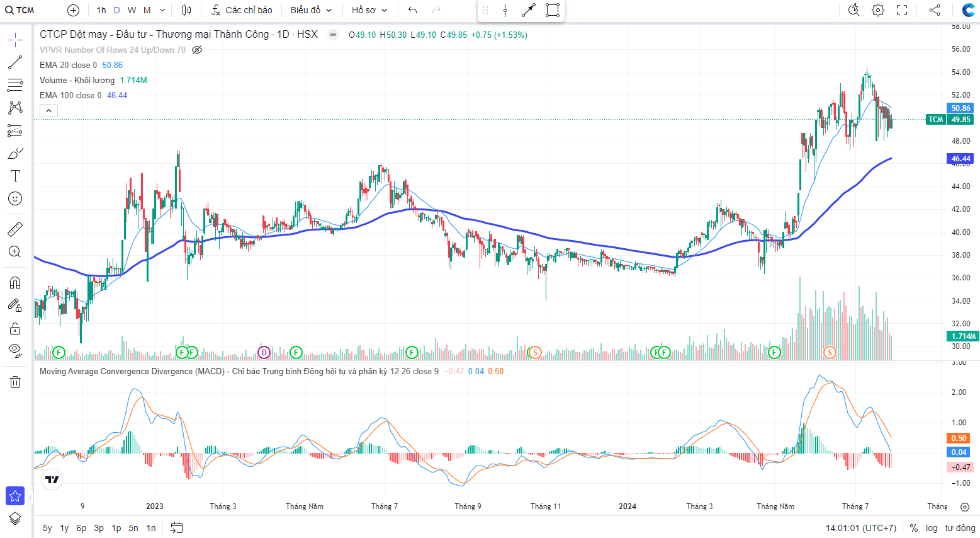
Task: Toggle lock all drawings
Action: coord(15,328)
